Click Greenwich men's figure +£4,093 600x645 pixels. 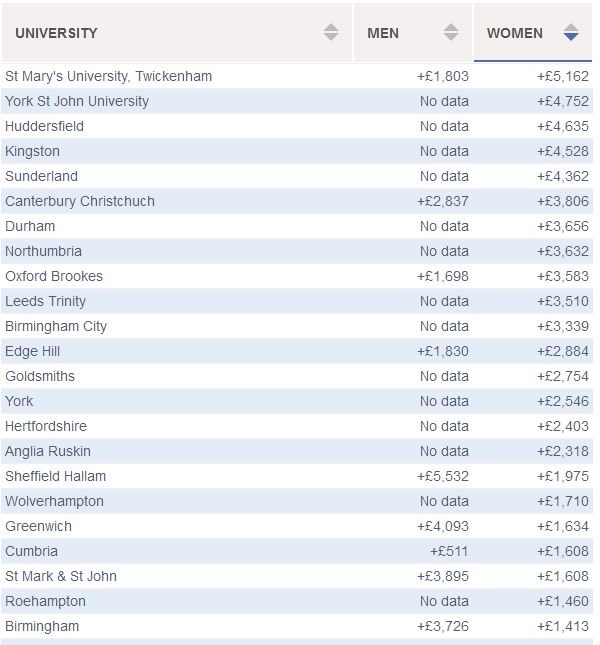443,526
